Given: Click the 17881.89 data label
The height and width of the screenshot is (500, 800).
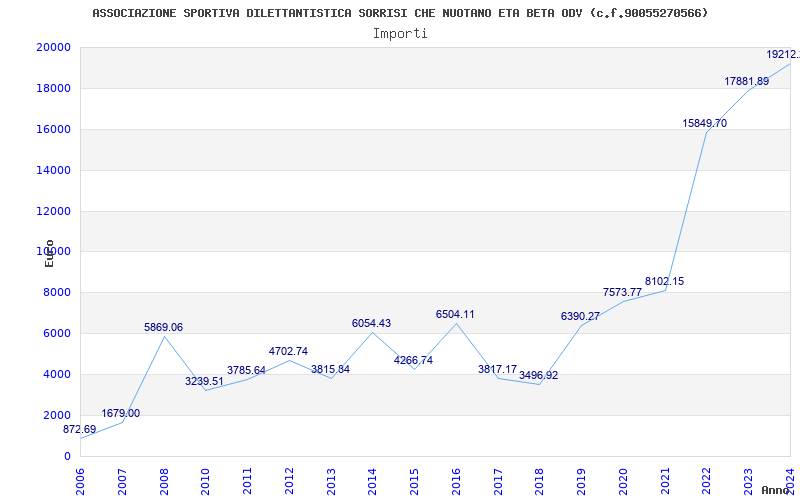Looking at the screenshot, I should click(747, 82).
